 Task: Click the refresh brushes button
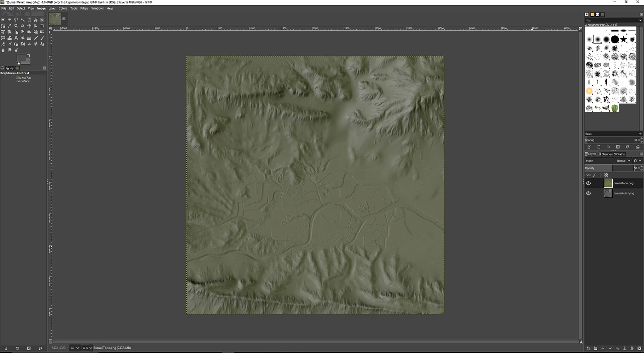click(x=627, y=147)
